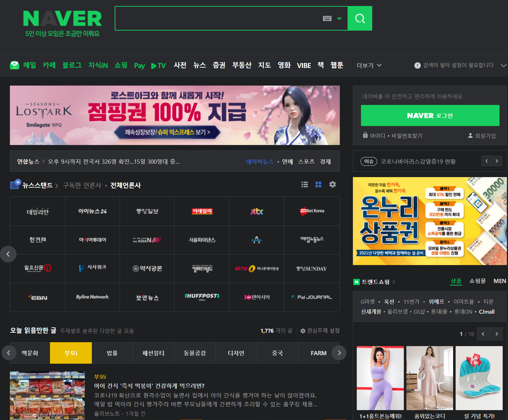Open the 카페 menu item
Screen dimensions: 508x420
click(49, 65)
